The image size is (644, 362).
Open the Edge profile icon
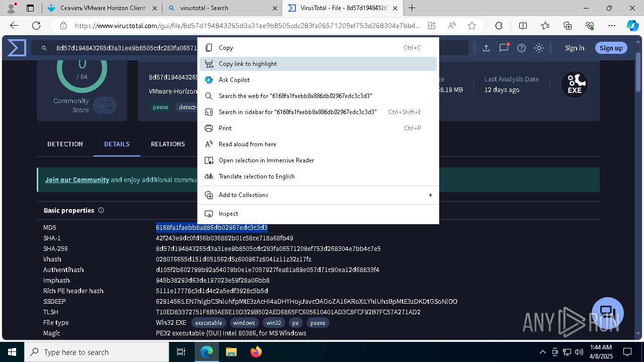click(11, 8)
